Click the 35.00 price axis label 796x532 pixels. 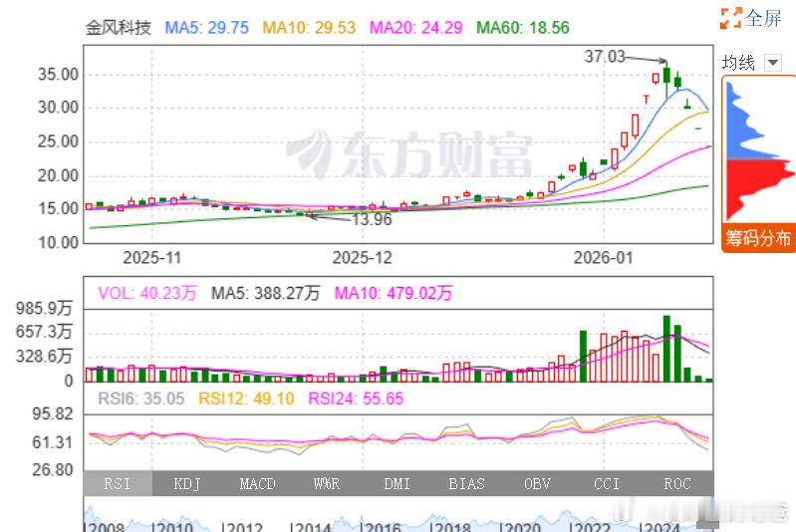click(x=58, y=75)
